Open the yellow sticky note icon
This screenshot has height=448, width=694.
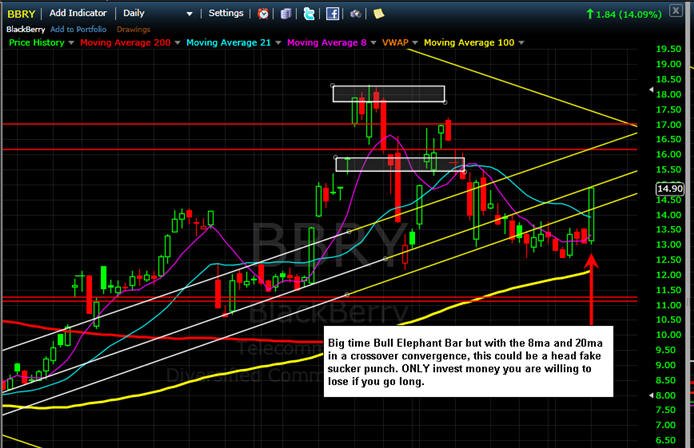pyautogui.click(x=379, y=14)
